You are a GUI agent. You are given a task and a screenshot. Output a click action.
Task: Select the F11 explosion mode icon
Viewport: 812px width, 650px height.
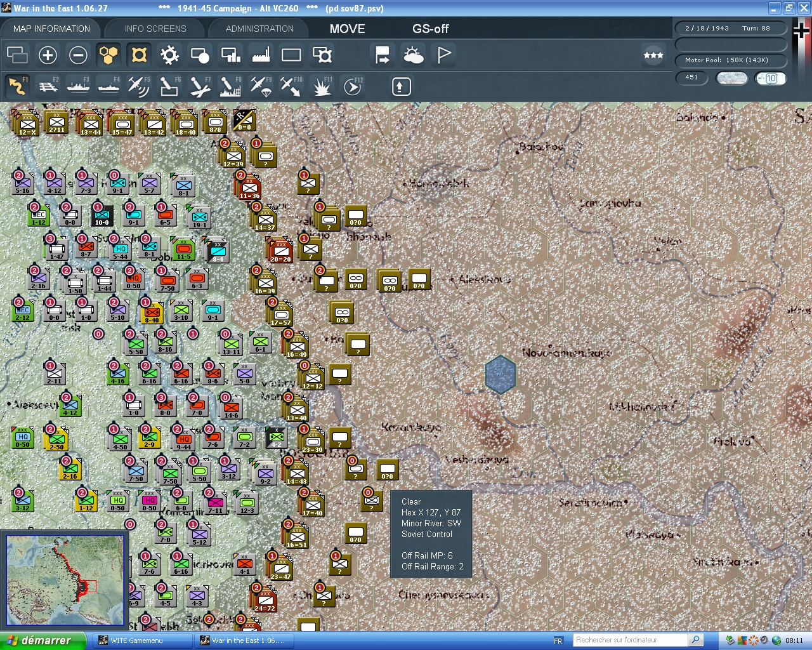point(322,86)
